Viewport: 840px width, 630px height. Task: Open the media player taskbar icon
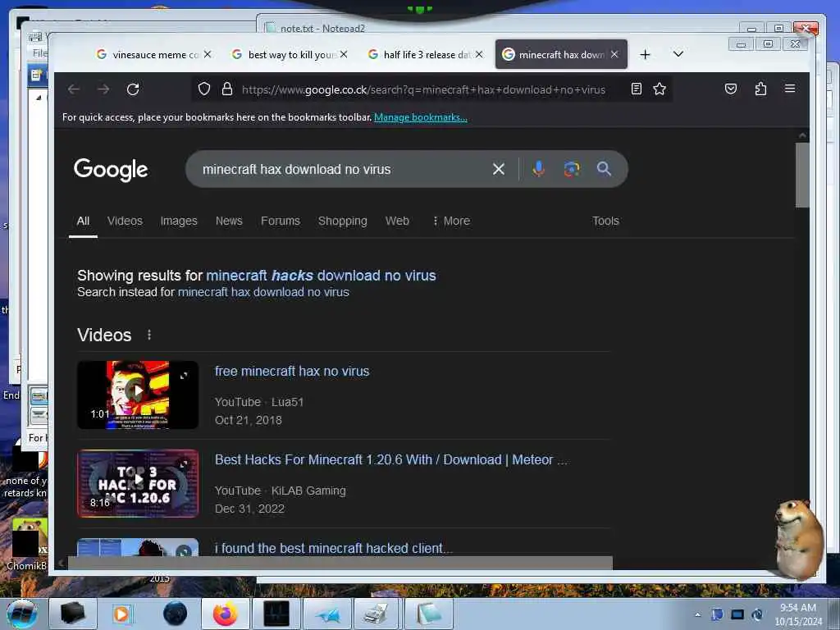point(122,614)
